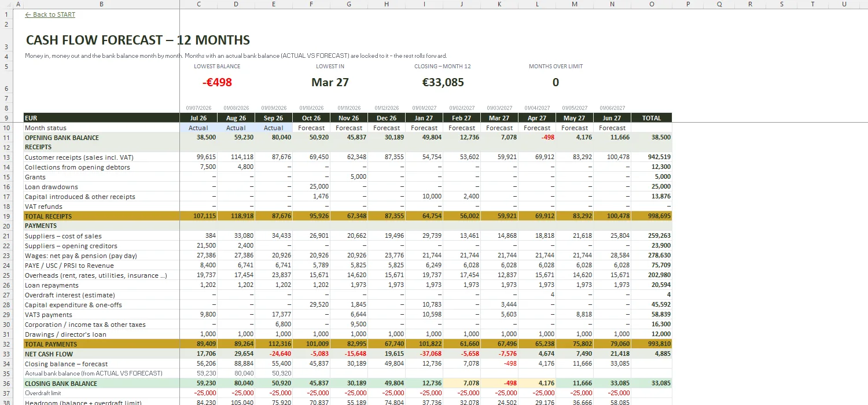Viewport: 868px width, 405px height.
Task: Click the lowest-in value Mar 27
Action: [x=330, y=82]
